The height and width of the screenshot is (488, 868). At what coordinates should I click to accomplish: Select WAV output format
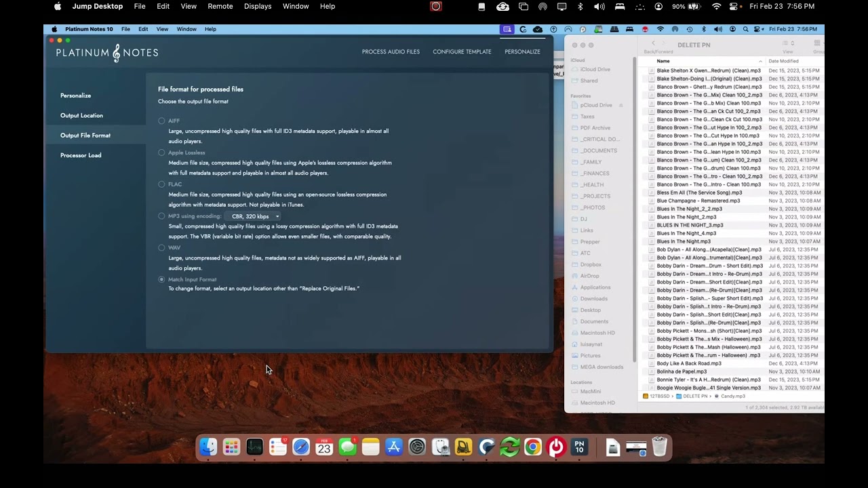[161, 247]
